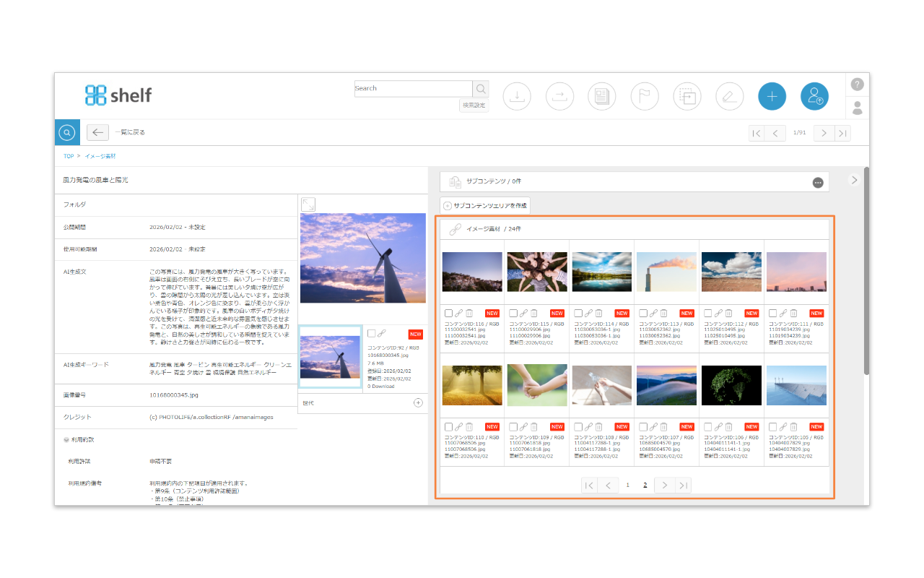Tick the checkbox for content ID 92
This screenshot has height=578, width=924.
coord(371,334)
